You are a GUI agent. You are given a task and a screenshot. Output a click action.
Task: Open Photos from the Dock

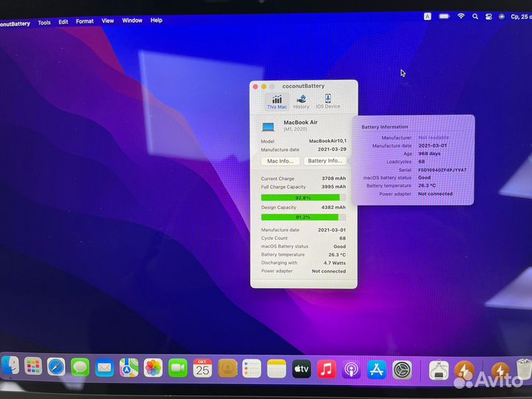[x=153, y=368]
